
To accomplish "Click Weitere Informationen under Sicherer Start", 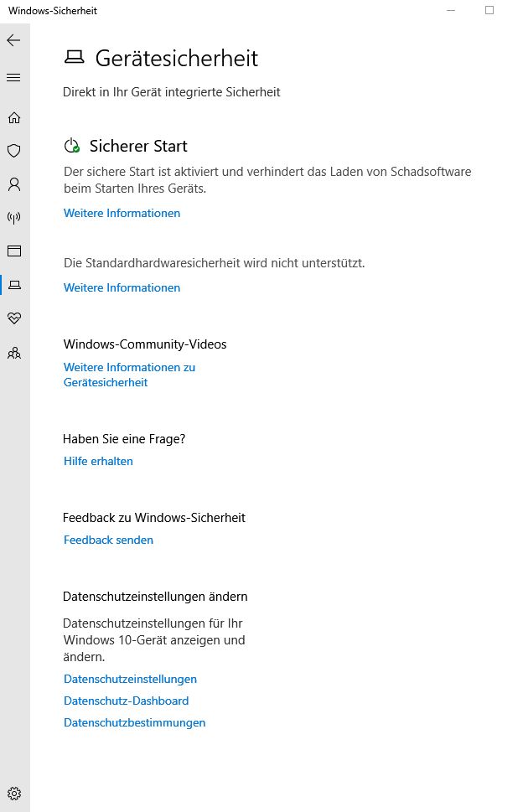I will click(122, 213).
